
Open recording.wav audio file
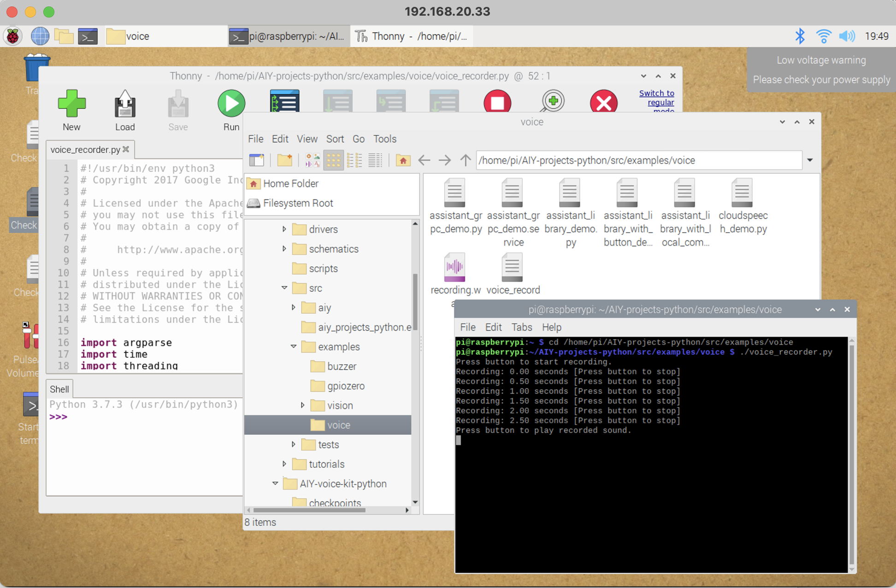(454, 268)
